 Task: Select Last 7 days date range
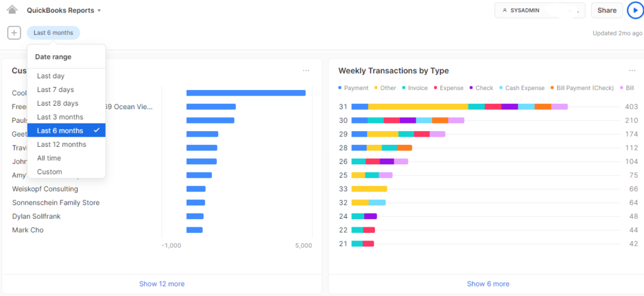click(67, 89)
